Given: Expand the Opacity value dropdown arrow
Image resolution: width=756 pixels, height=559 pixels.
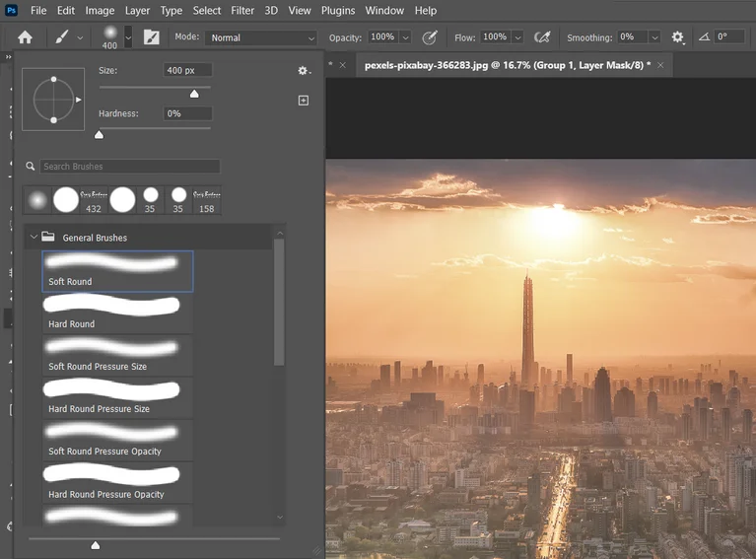Looking at the screenshot, I should [x=405, y=37].
